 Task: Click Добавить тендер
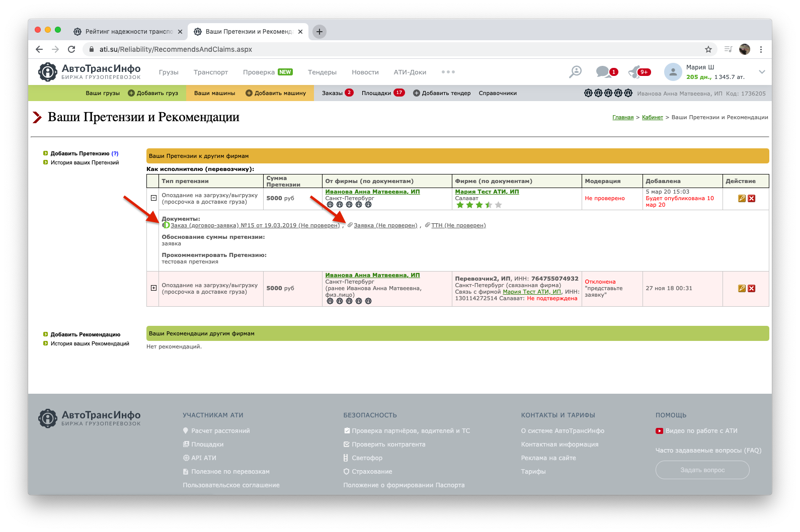(x=442, y=93)
